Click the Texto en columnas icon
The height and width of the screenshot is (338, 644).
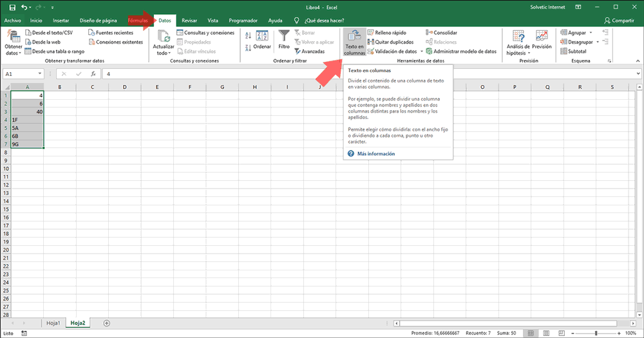click(x=355, y=36)
